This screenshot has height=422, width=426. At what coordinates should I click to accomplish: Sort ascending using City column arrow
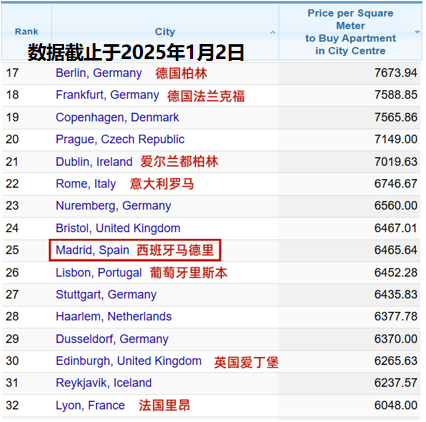point(272,32)
